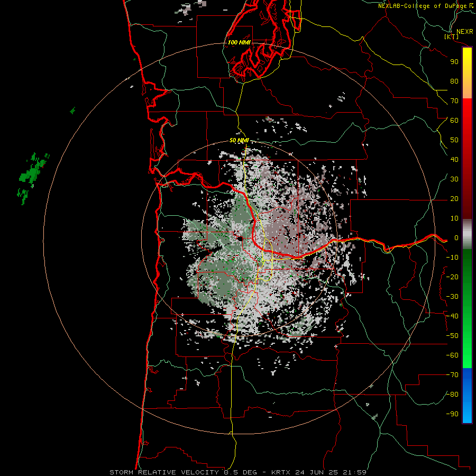The height and width of the screenshot is (476, 476).
Task: Click the [KT] units label
Action: coord(451,36)
